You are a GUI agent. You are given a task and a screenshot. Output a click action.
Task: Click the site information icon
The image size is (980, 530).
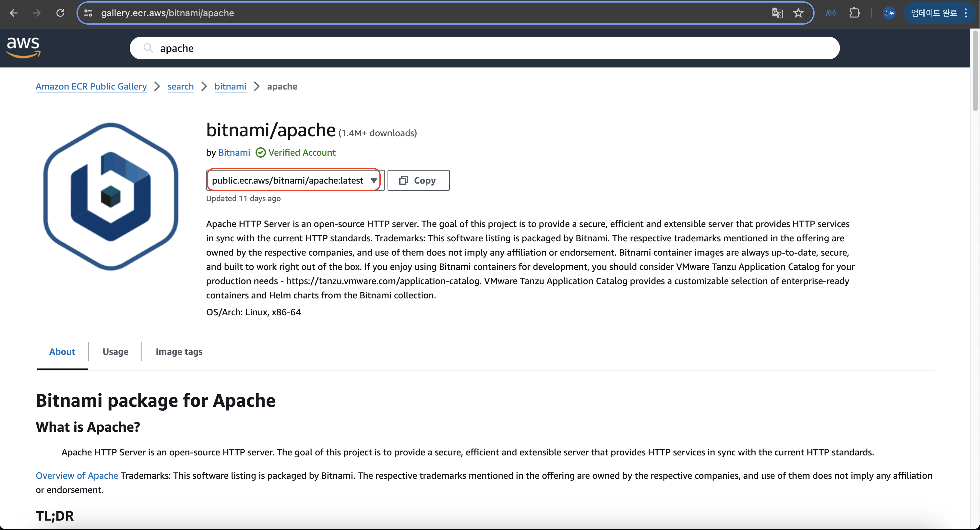click(x=88, y=13)
